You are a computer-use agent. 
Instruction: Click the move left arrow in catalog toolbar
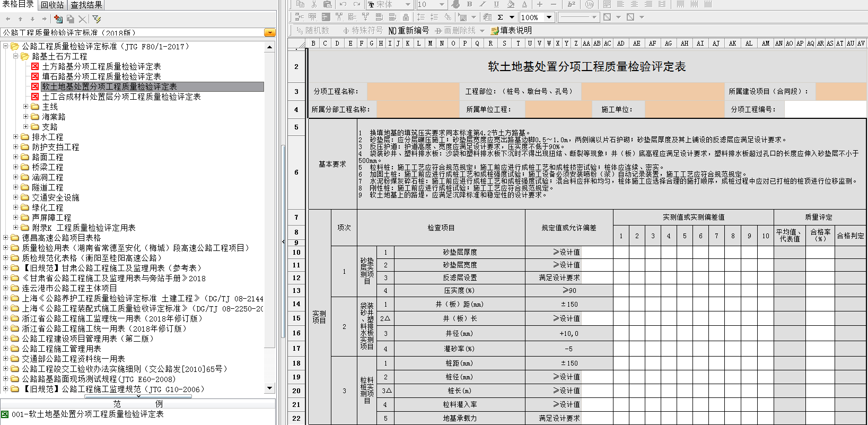click(8, 19)
